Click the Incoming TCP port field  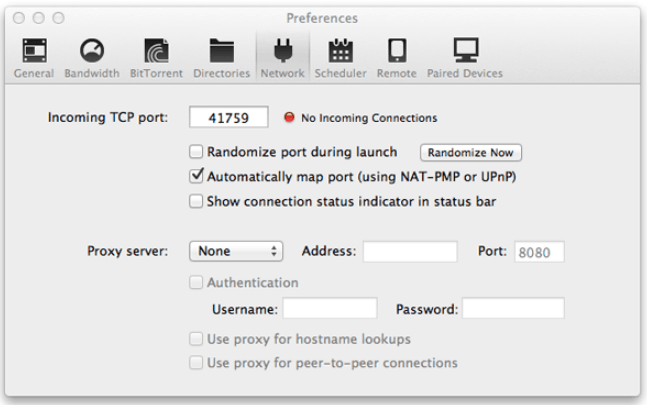tap(229, 118)
